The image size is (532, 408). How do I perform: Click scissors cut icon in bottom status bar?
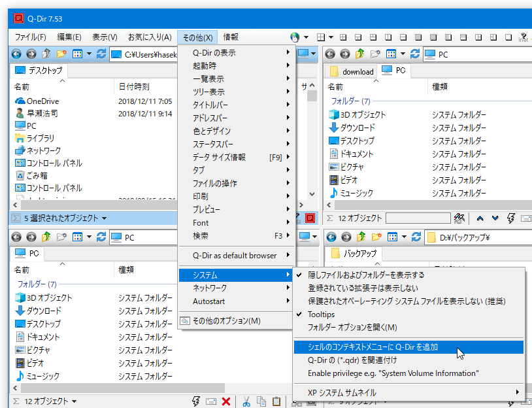(246, 401)
